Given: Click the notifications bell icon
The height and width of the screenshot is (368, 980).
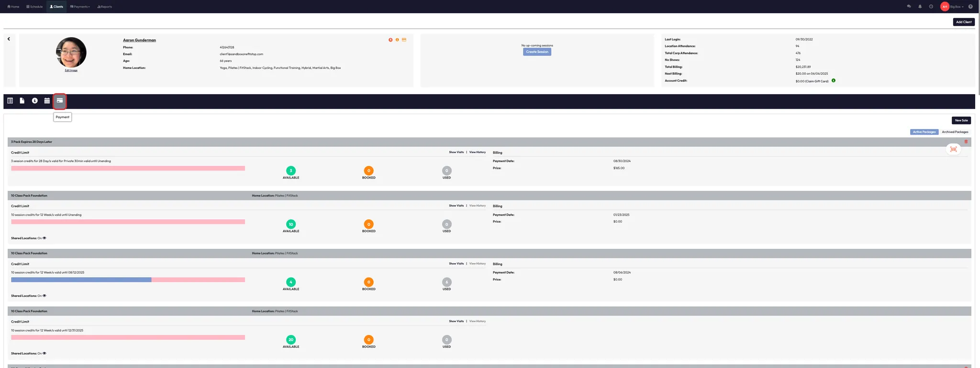Looking at the screenshot, I should (920, 7).
